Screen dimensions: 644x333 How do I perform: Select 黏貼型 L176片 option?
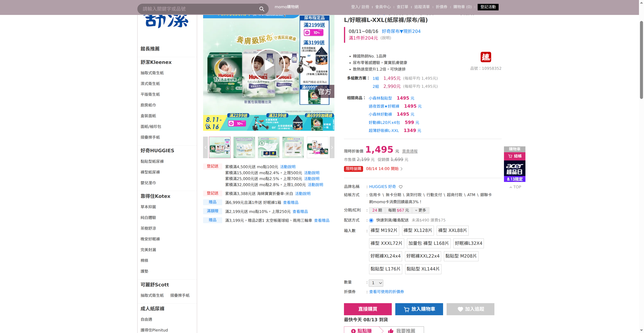tap(386, 269)
